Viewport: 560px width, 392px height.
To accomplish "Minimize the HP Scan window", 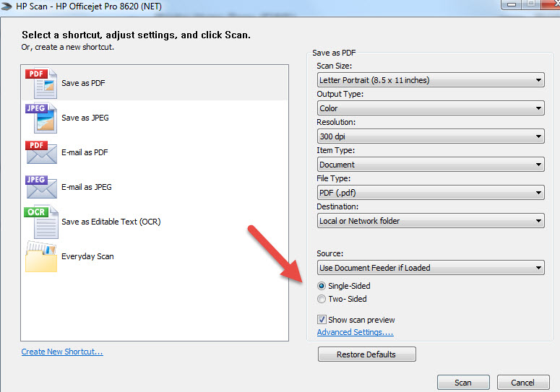I will 512,4.
